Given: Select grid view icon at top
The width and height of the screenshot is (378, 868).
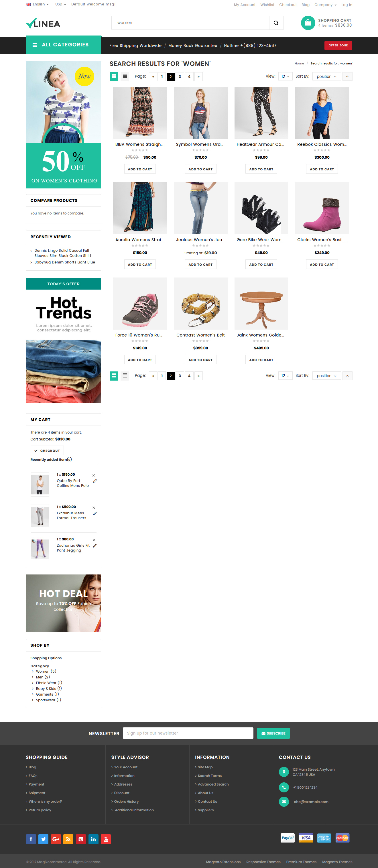Looking at the screenshot, I should [x=114, y=76].
